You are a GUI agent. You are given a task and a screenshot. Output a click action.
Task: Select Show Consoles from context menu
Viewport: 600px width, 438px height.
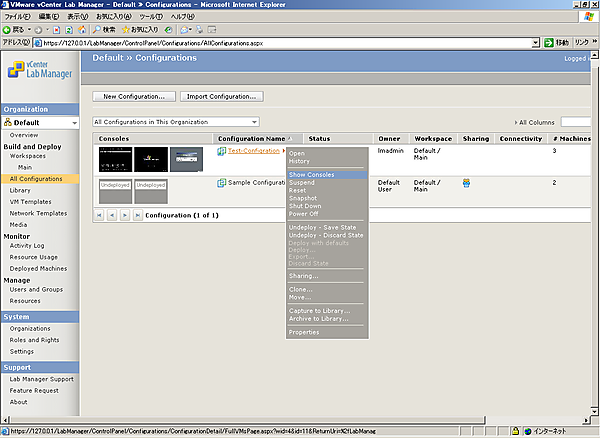point(311,174)
